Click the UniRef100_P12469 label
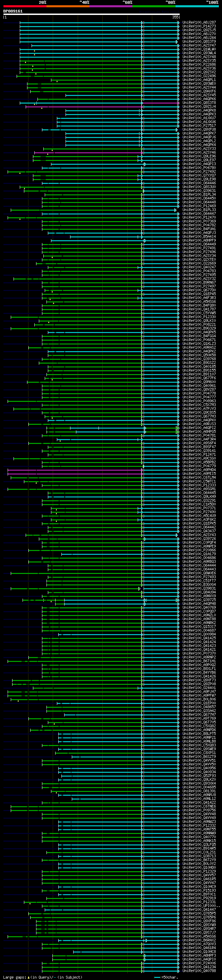 [x=199, y=206]
